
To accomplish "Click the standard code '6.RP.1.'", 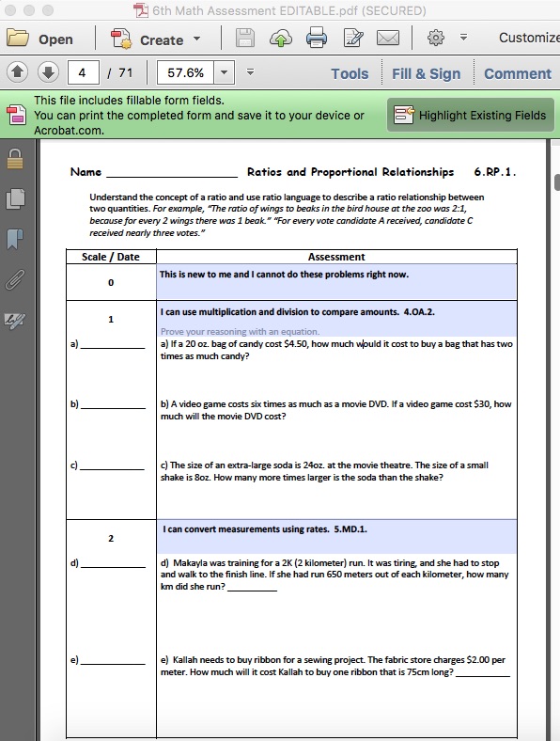I will click(495, 172).
